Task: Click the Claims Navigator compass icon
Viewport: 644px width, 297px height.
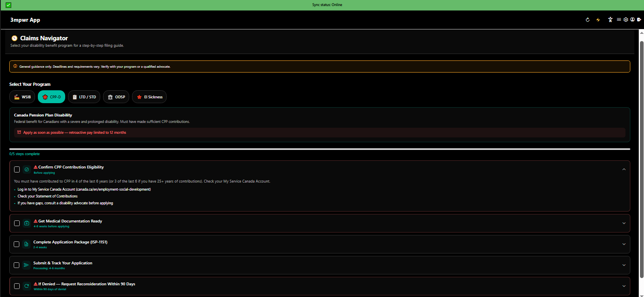Action: (14, 38)
